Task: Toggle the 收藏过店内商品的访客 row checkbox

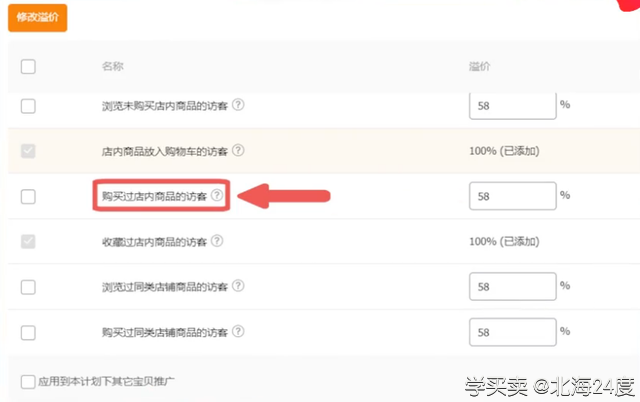Action: (x=28, y=242)
